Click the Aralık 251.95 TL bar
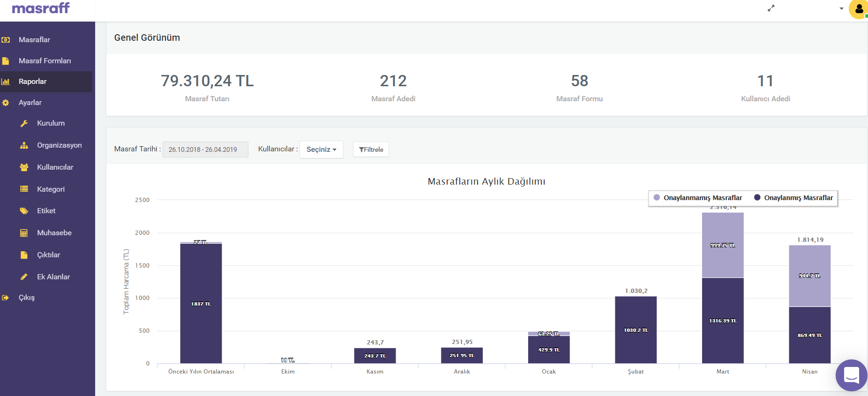The height and width of the screenshot is (396, 868). 462,355
